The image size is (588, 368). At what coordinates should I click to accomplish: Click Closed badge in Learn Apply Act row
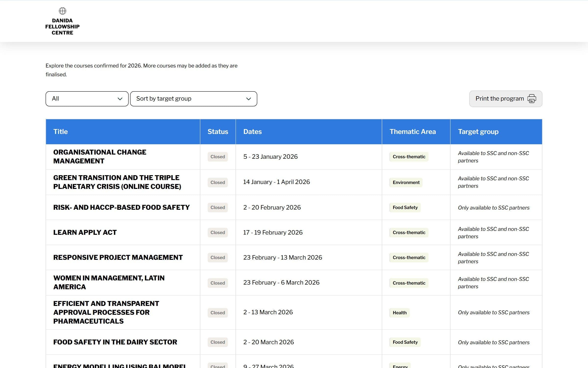click(218, 233)
